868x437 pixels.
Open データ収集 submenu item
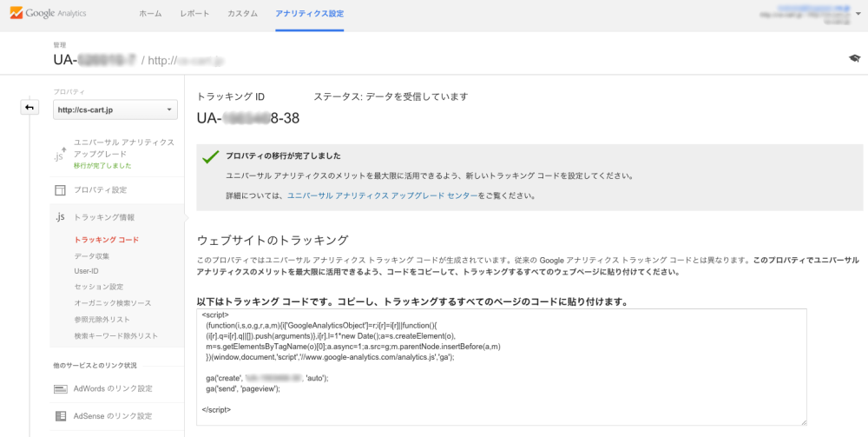pos(92,256)
